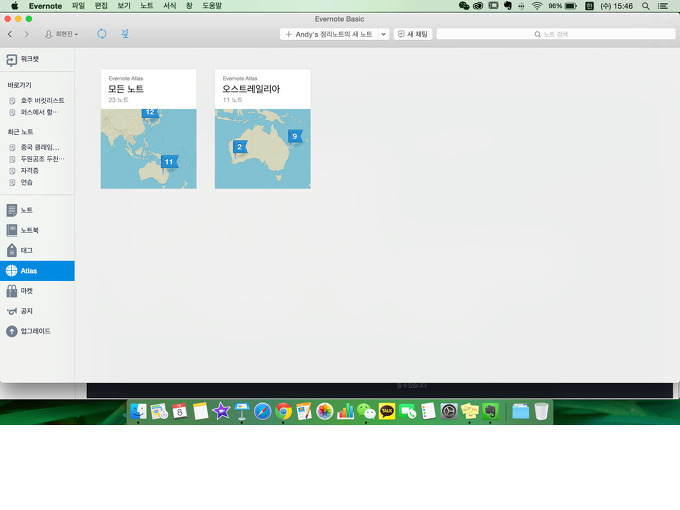Click the activity satellite icon in toolbar
680x510 pixels.
125,34
